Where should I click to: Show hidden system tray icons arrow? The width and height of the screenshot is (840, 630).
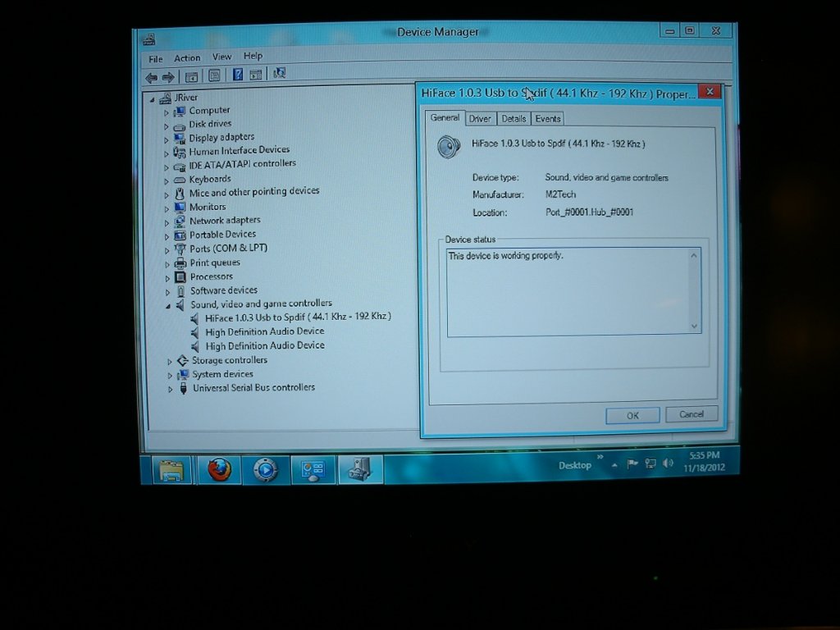tap(614, 466)
